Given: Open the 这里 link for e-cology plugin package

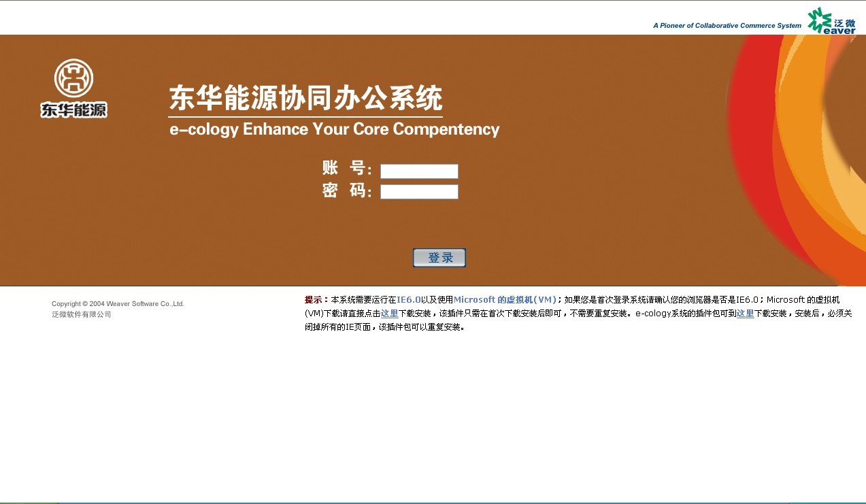Looking at the screenshot, I should click(745, 314).
